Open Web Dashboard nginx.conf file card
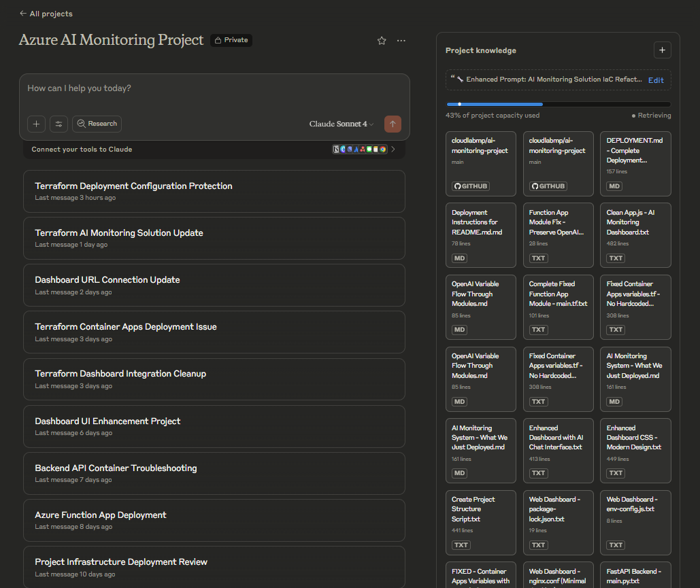This screenshot has height=588, width=700. 559,576
